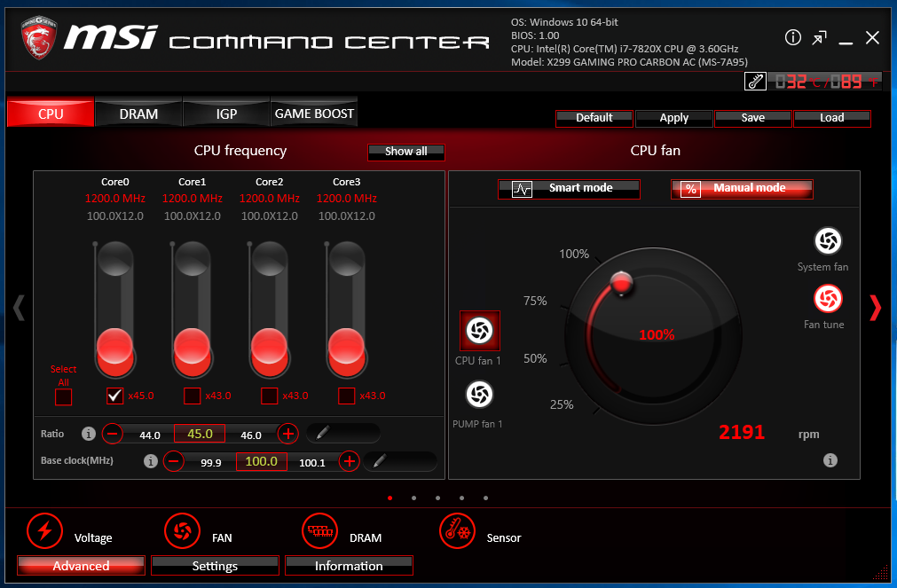Select the 46.0 ratio value

click(x=251, y=435)
